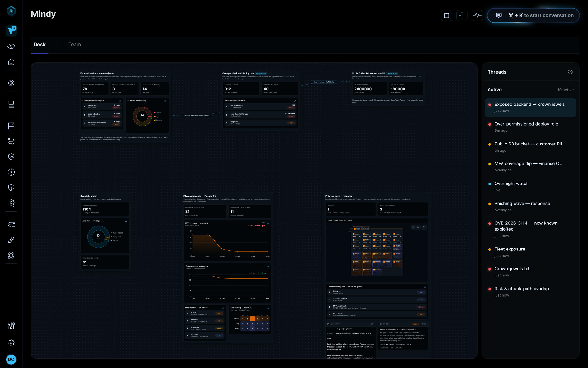This screenshot has width=588, height=368.
Task: Click sparkle icon on Alert mix overnight
Action: [126, 221]
